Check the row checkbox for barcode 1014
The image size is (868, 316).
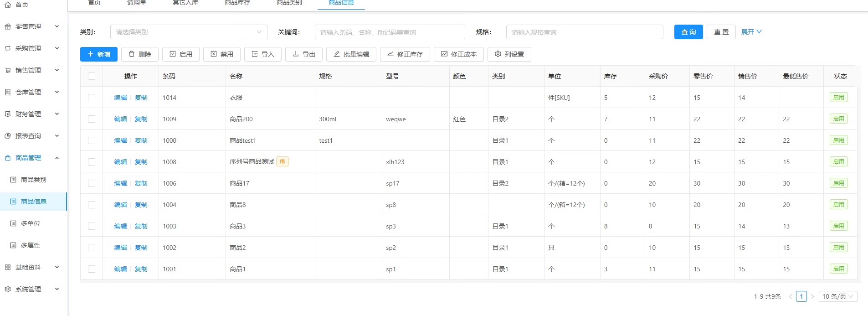click(92, 98)
